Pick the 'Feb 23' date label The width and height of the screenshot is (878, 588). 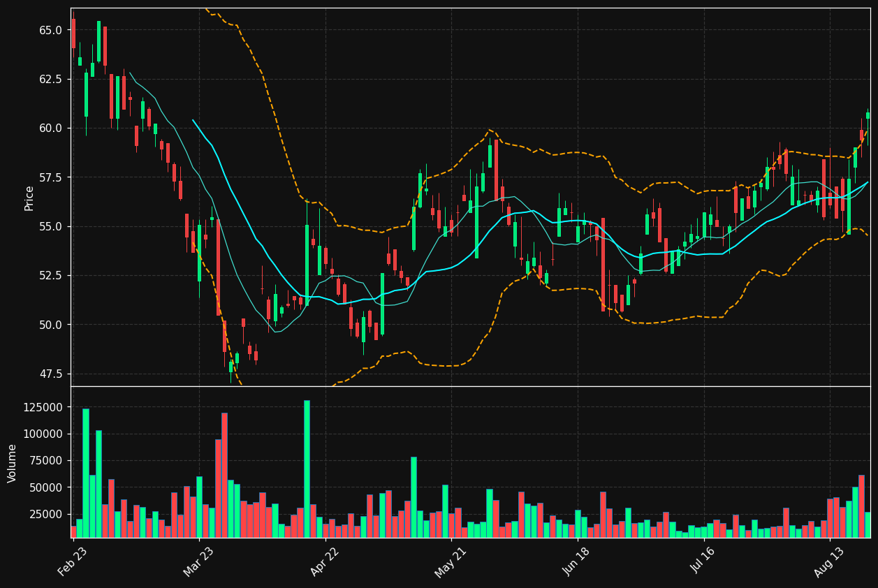(72, 561)
